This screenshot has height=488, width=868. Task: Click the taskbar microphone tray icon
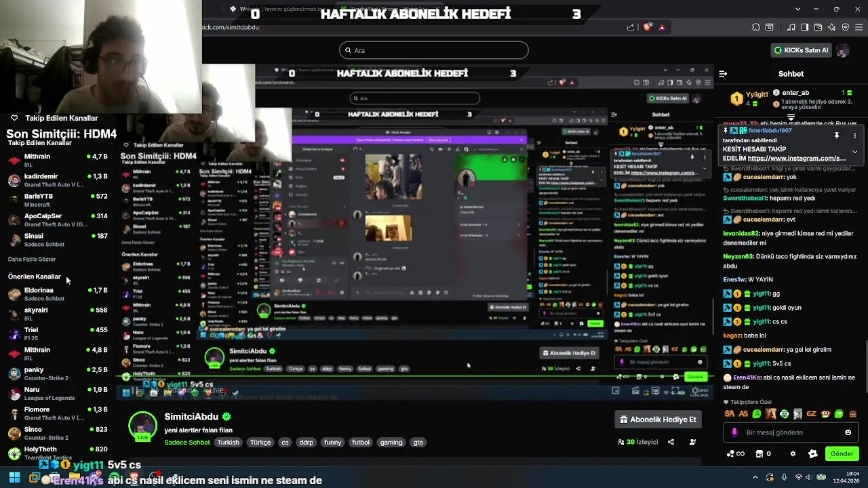[x=784, y=477]
